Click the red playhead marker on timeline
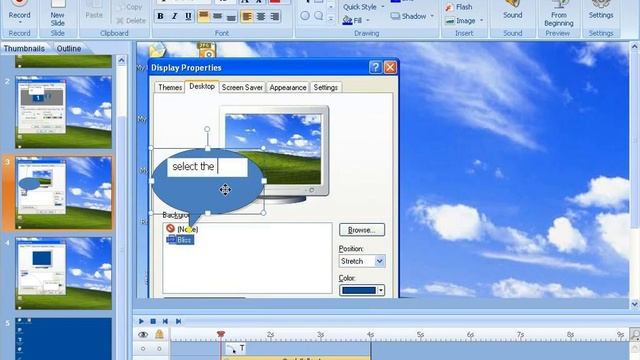Viewport: 640px width, 360px height. coord(221,334)
